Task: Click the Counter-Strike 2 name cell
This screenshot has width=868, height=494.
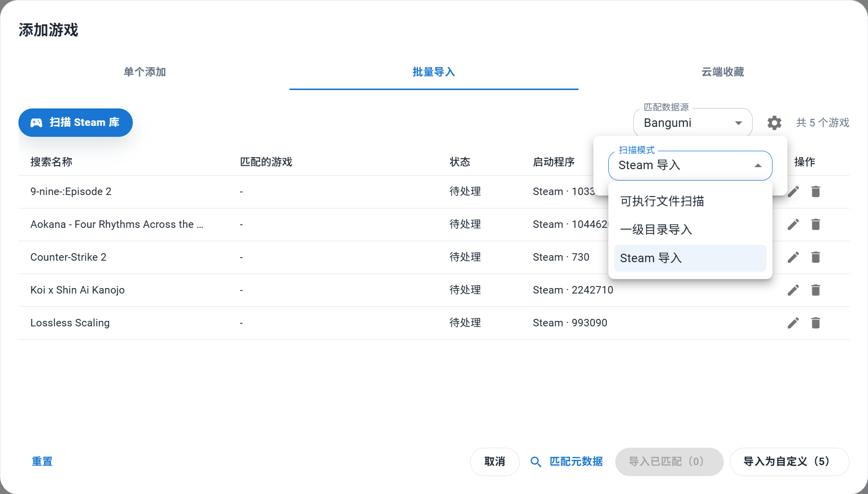Action: [x=69, y=257]
